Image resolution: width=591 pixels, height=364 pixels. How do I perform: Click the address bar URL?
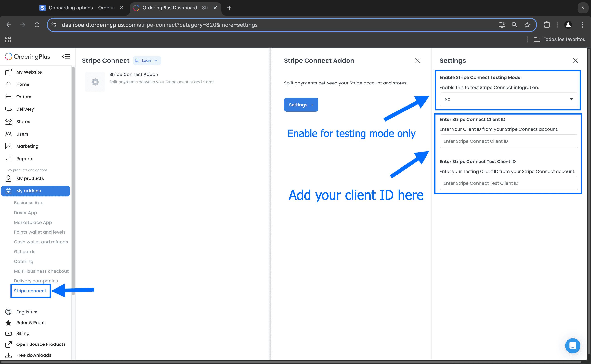tap(160, 25)
